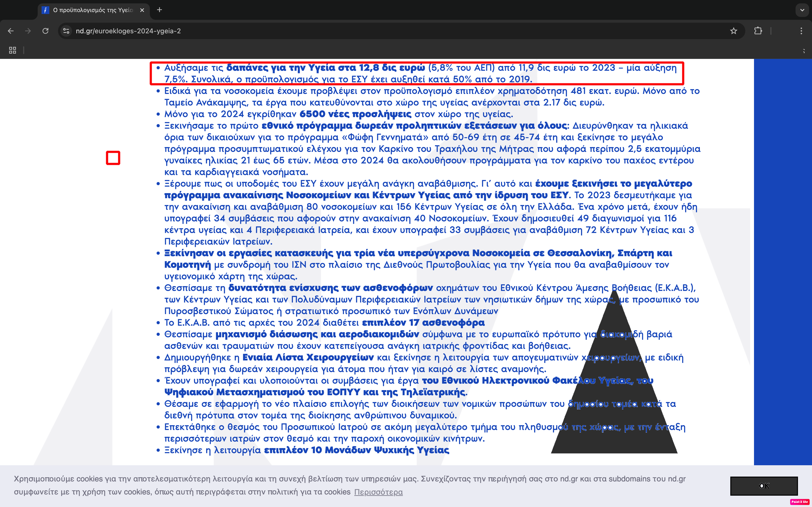Expand the tab search dropdown arrow
The image size is (812, 507).
pos(802,10)
